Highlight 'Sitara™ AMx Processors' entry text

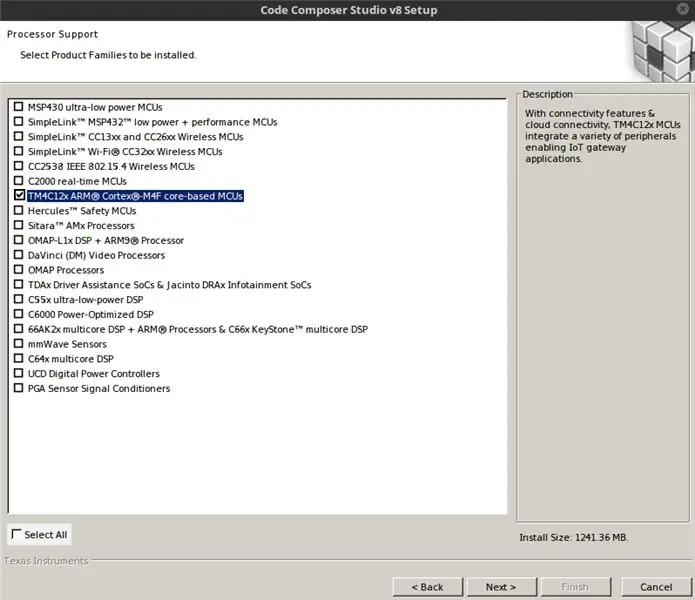click(x=81, y=226)
